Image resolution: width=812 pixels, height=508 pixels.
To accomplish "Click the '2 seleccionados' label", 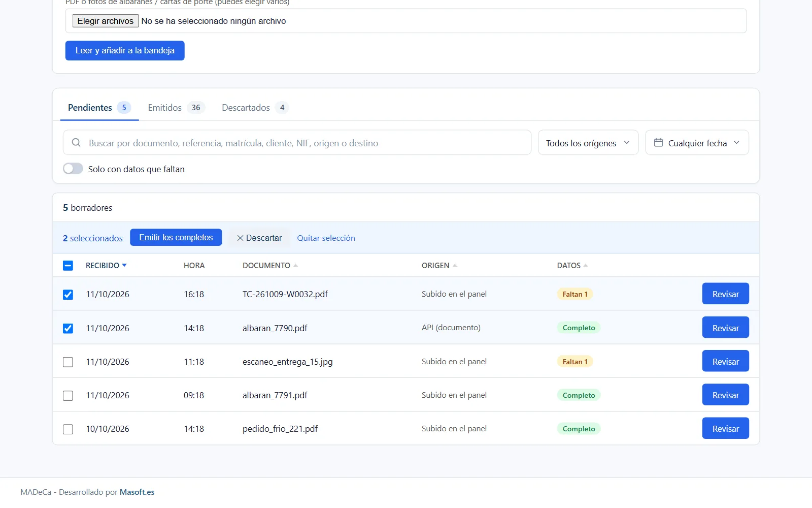I will [93, 238].
